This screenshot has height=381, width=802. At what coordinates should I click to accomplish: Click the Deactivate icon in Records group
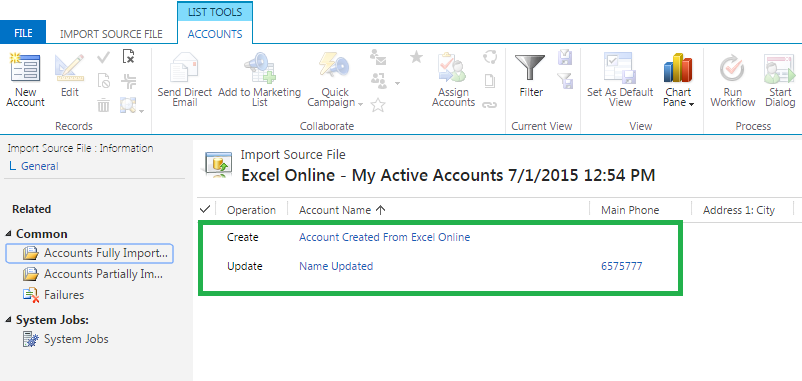pyautogui.click(x=103, y=81)
